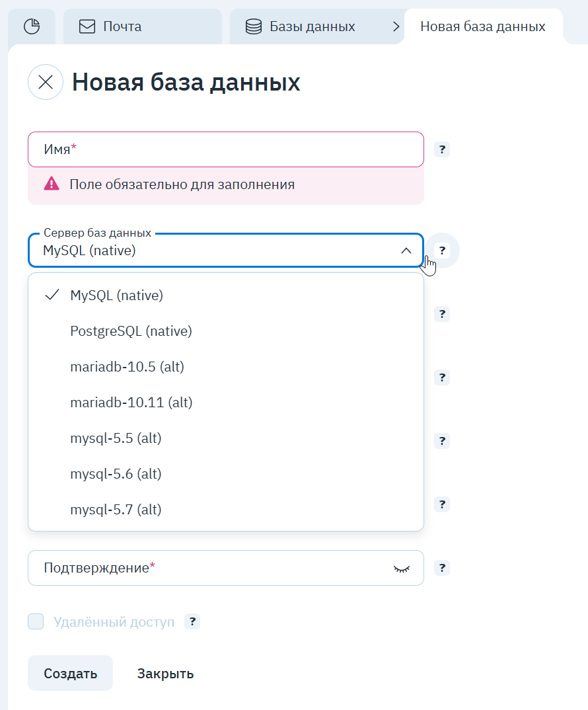Click help icon beside mysql-5.7 row
The height and width of the screenshot is (710, 588).
[x=442, y=504]
